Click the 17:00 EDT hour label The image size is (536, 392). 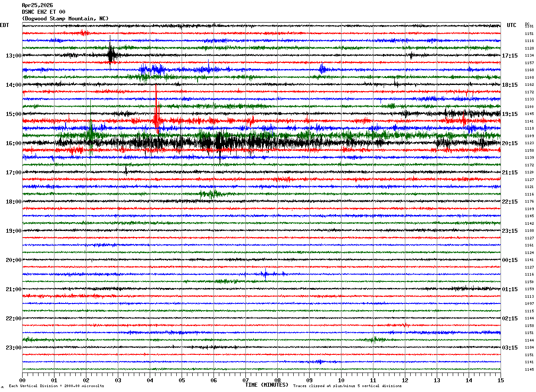coord(13,173)
